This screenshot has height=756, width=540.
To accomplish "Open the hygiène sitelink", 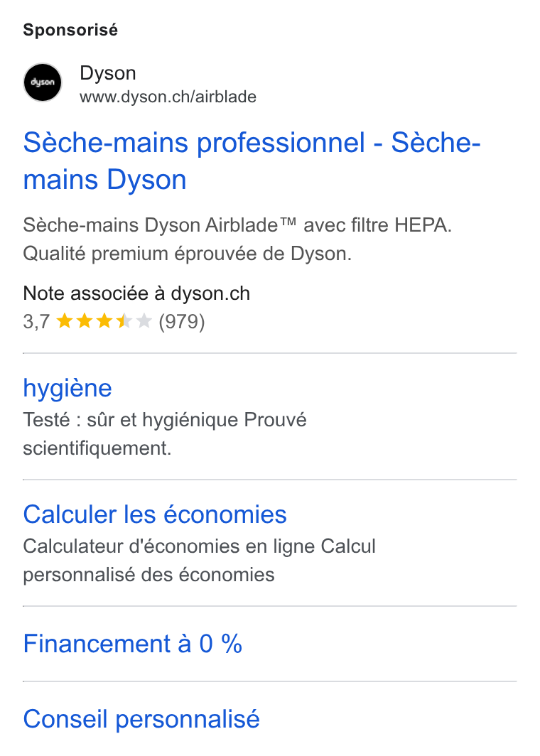I will [67, 388].
